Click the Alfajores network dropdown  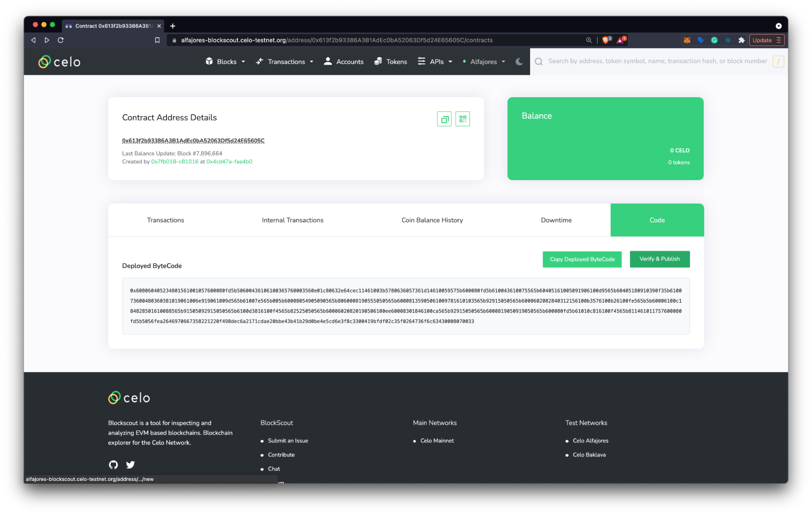click(485, 61)
